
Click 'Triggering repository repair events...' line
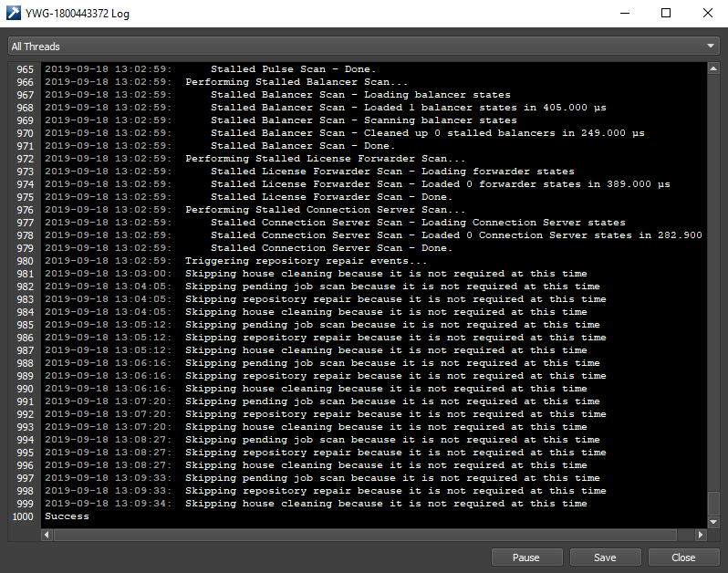point(236,261)
